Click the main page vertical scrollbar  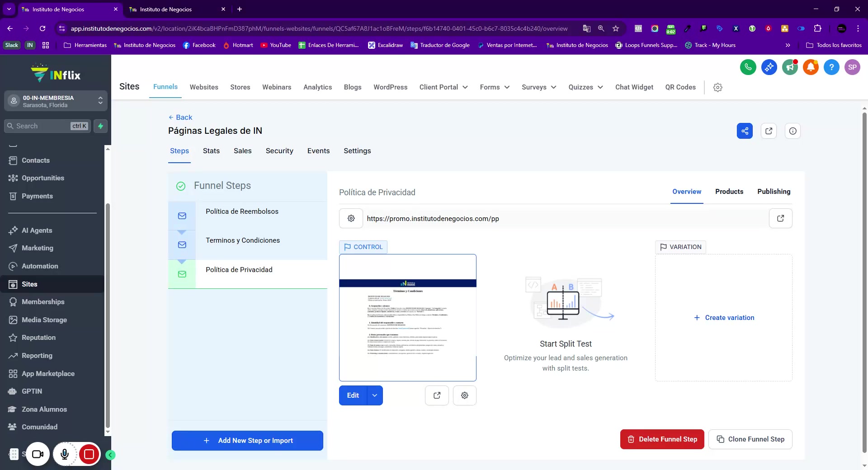(864, 282)
